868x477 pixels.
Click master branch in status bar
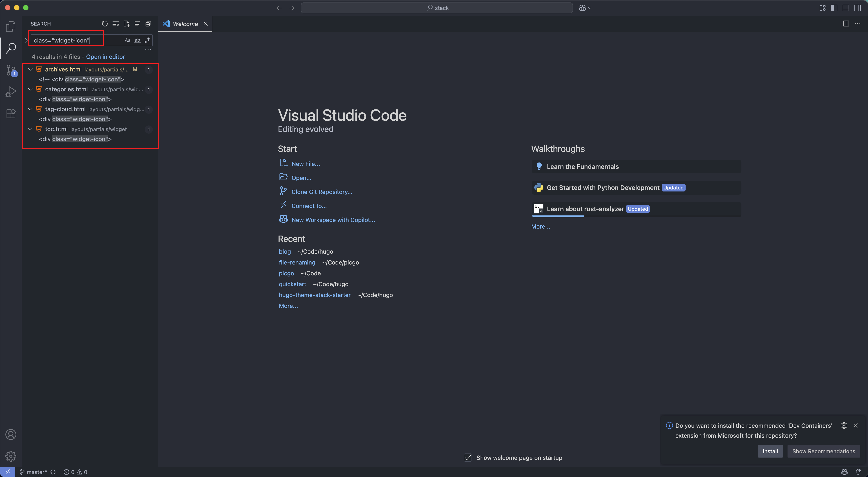point(33,472)
